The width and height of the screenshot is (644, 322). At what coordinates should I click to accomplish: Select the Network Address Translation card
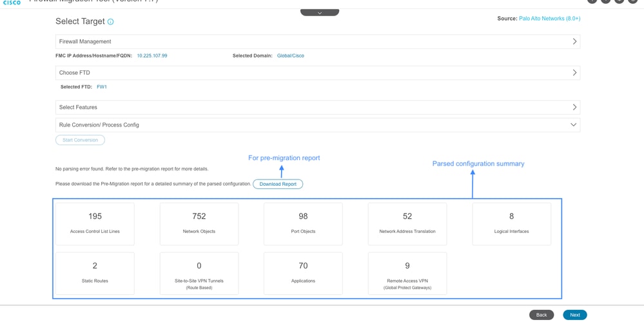point(407,224)
